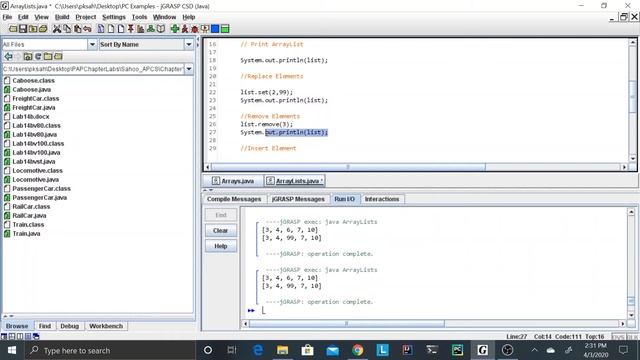640x360 pixels.
Task: Open the Tools menu
Action: [139, 17]
